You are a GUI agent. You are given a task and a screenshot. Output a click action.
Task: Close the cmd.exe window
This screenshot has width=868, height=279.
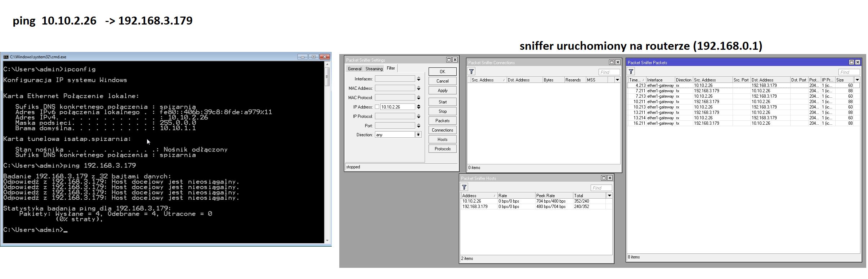tap(325, 57)
